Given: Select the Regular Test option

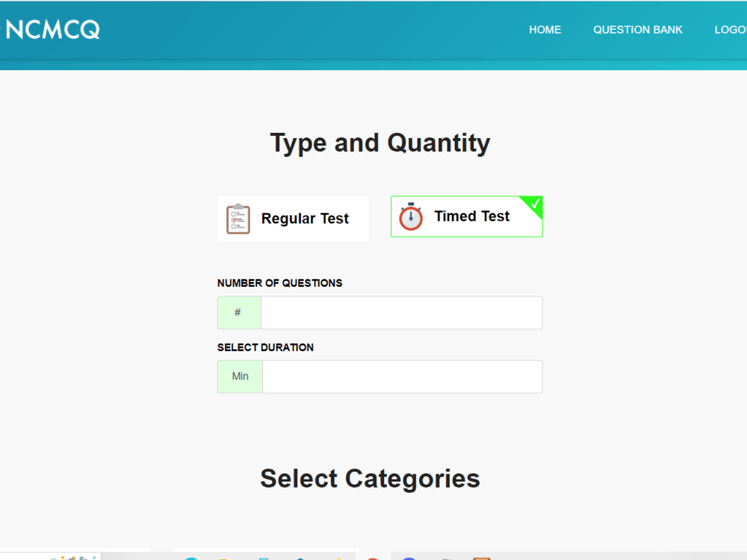Looking at the screenshot, I should pyautogui.click(x=293, y=219).
